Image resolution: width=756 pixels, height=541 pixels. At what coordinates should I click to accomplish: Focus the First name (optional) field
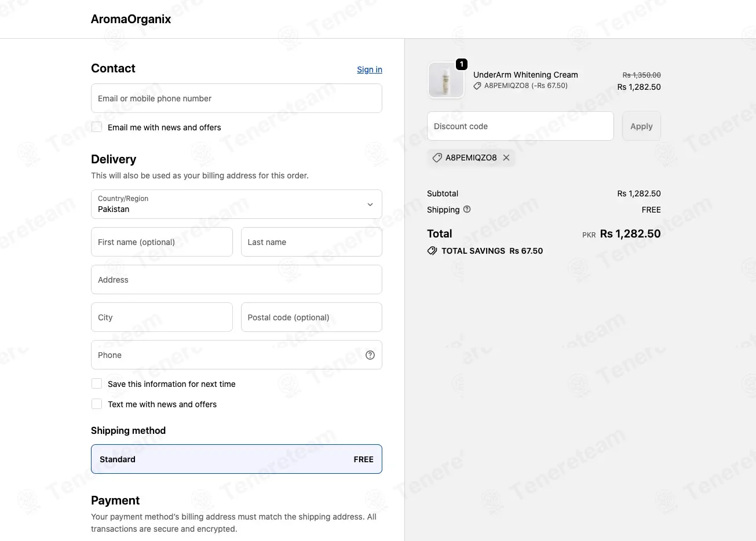click(x=162, y=242)
